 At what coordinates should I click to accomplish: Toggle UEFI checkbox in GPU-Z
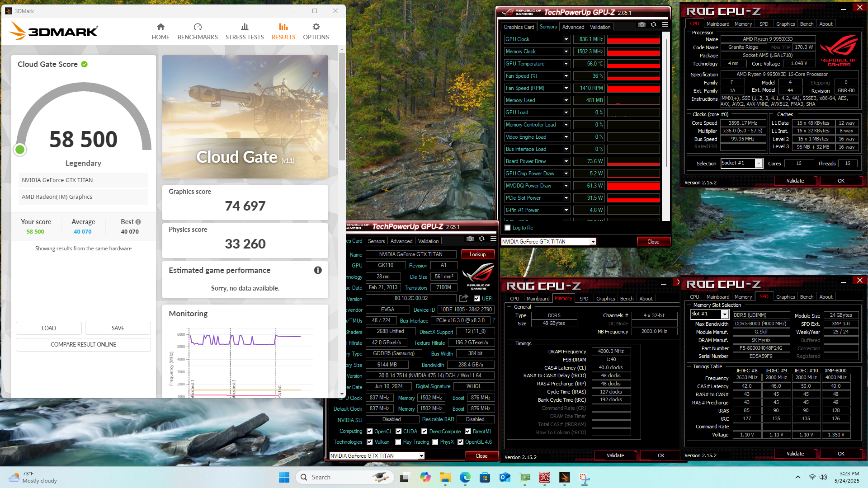[x=476, y=299]
